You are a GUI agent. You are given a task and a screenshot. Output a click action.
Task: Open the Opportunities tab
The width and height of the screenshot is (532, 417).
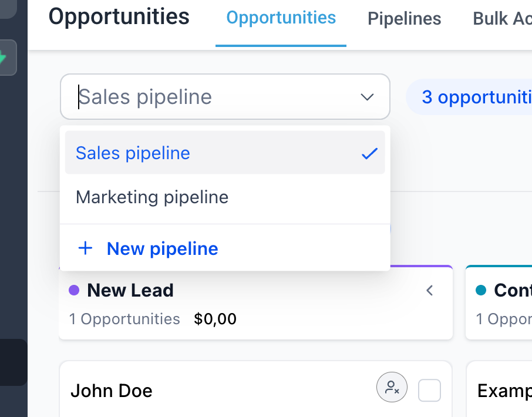[281, 18]
